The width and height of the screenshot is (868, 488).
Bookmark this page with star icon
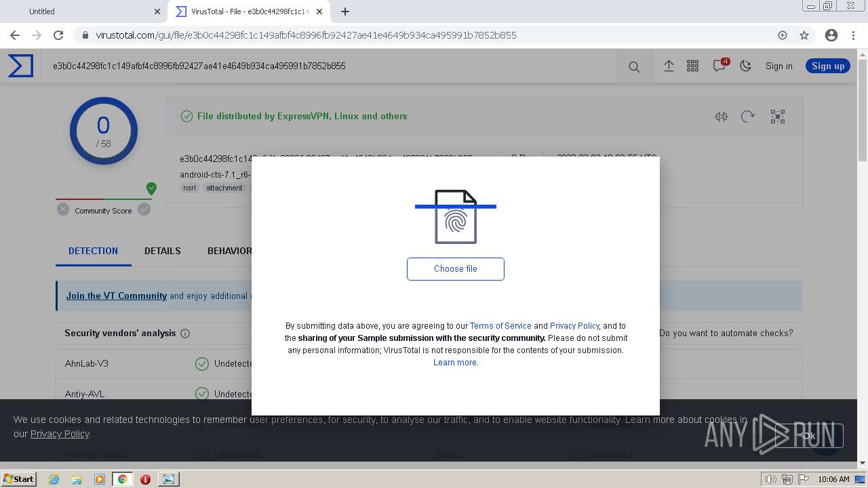(804, 35)
